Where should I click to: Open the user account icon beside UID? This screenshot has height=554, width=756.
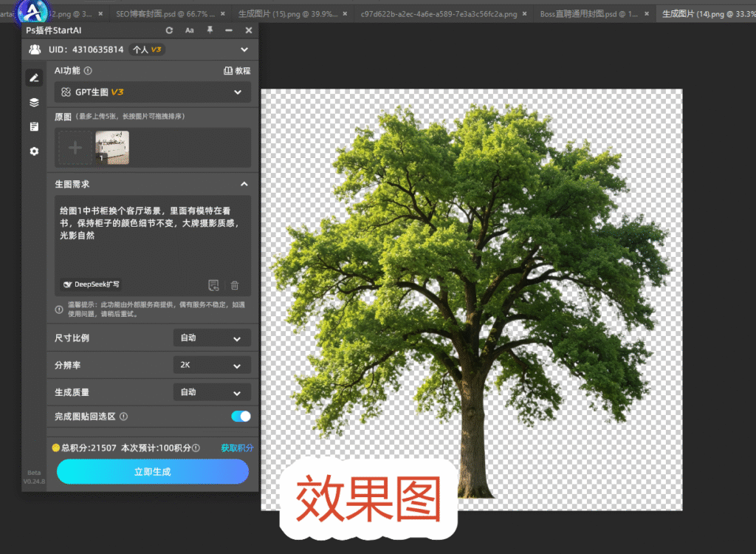[x=35, y=49]
